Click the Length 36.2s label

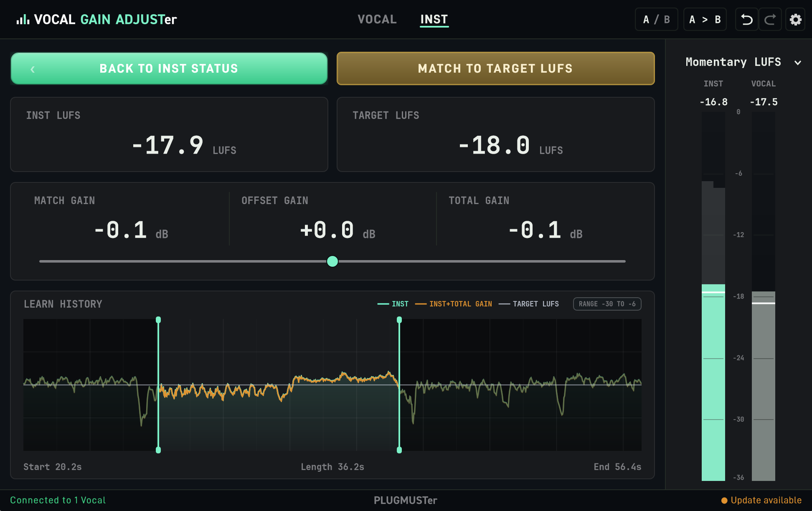pyautogui.click(x=332, y=467)
